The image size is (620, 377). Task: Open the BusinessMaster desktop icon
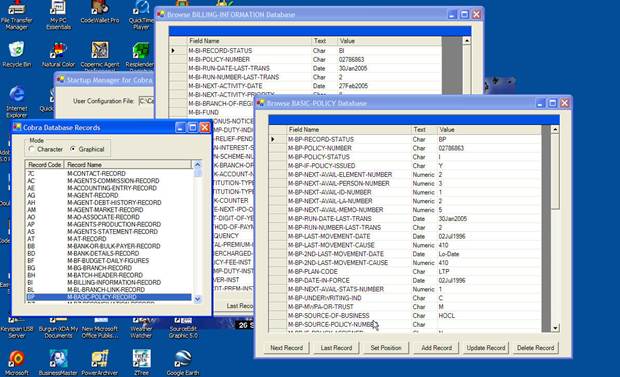click(x=58, y=362)
